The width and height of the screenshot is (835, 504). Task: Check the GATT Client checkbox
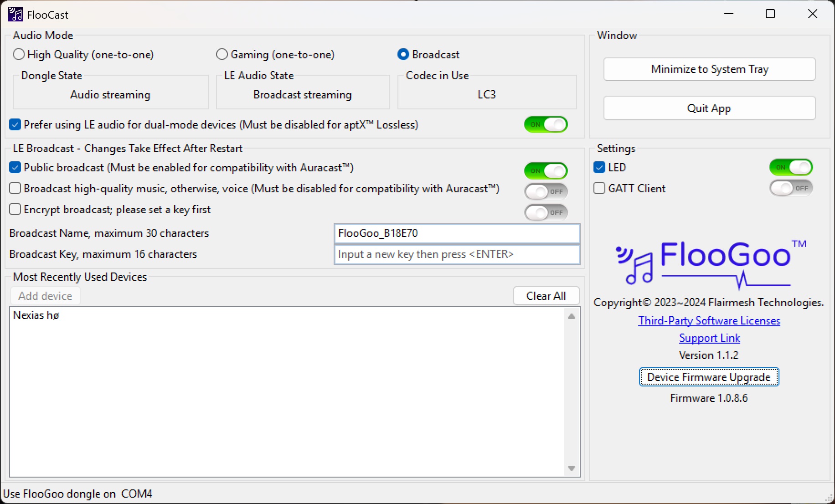(x=599, y=188)
